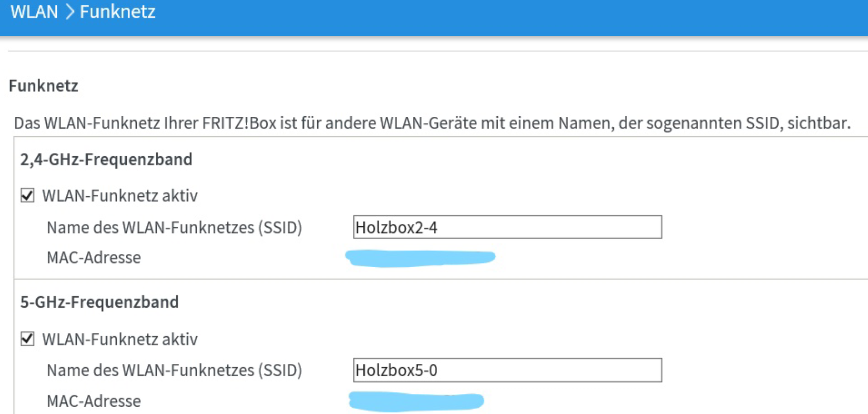Click the breadcrumb chevron arrow after WLAN

pyautogui.click(x=69, y=12)
